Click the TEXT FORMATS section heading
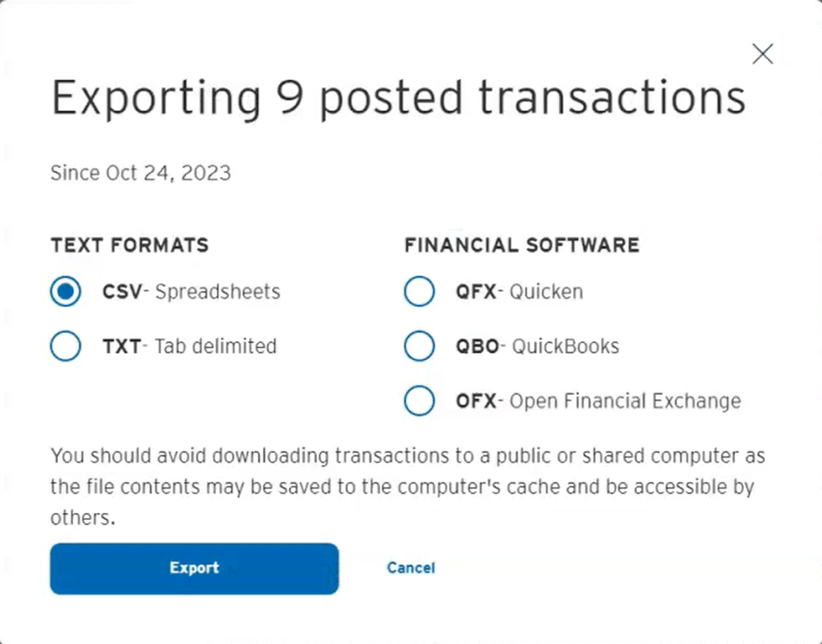The image size is (822, 644). (129, 245)
